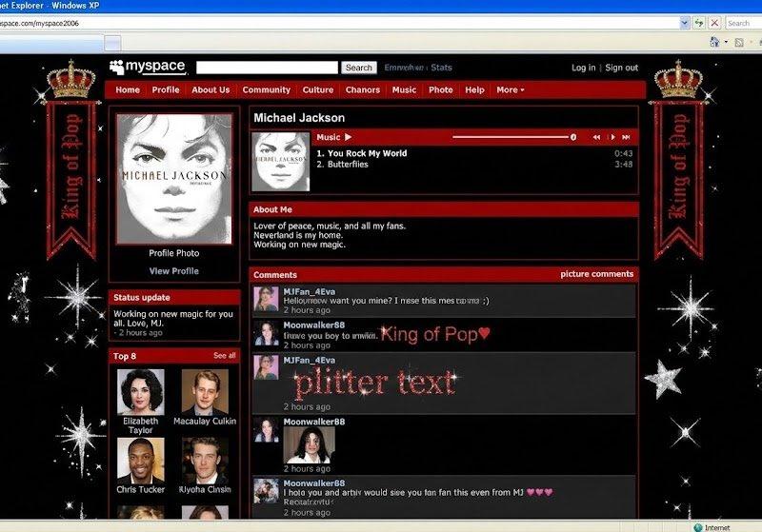Adjust the music progress slider
Image resolution: width=762 pixels, height=532 pixels.
[x=511, y=137]
